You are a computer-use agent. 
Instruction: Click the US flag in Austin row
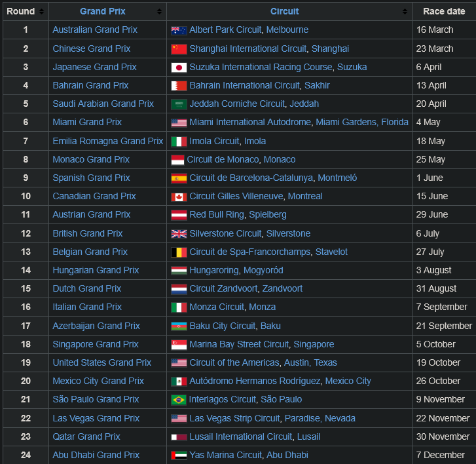tap(179, 363)
